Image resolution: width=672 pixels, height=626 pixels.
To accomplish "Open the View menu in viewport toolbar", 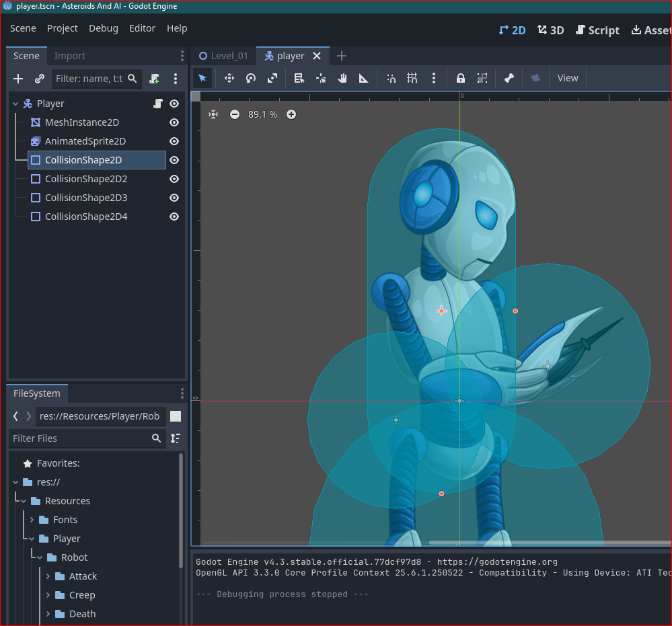I will point(568,78).
